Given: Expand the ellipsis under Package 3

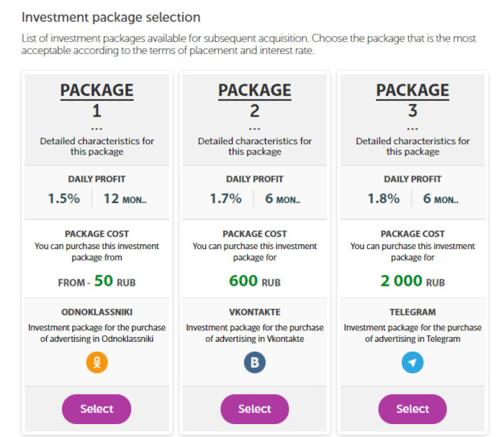Looking at the screenshot, I should click(413, 129).
